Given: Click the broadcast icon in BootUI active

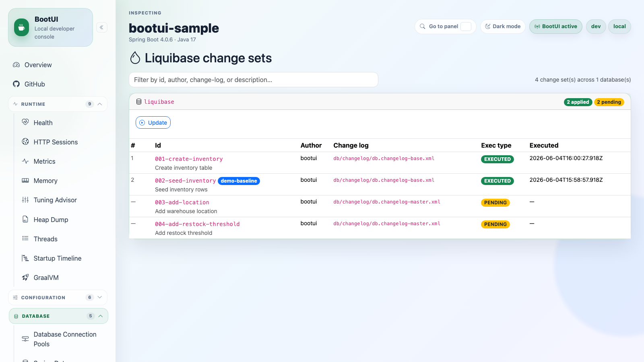Looking at the screenshot, I should point(537,27).
